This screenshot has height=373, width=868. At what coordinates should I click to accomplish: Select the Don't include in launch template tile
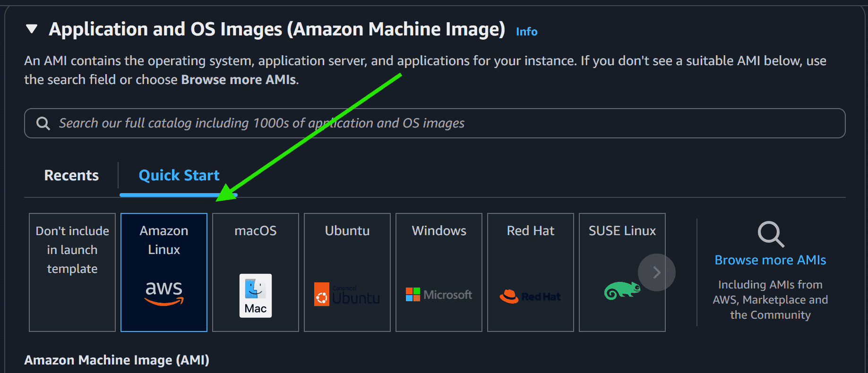pyautogui.click(x=72, y=272)
